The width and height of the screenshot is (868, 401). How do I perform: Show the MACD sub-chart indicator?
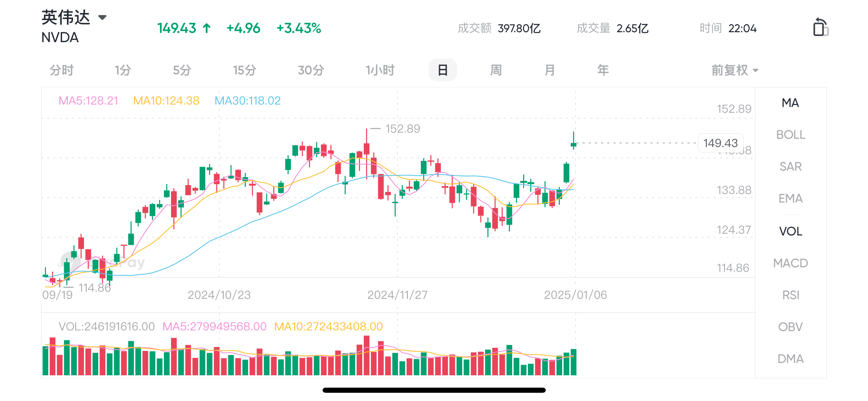[791, 263]
